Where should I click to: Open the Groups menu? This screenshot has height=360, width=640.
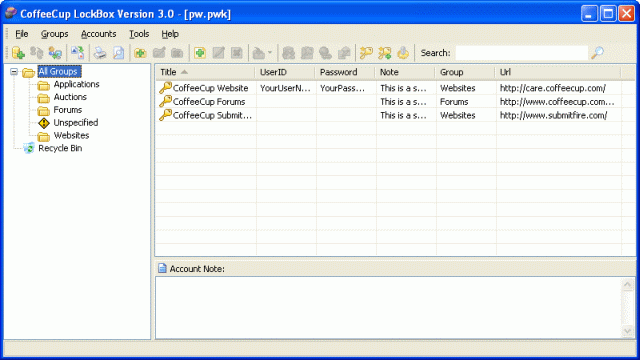coord(54,34)
